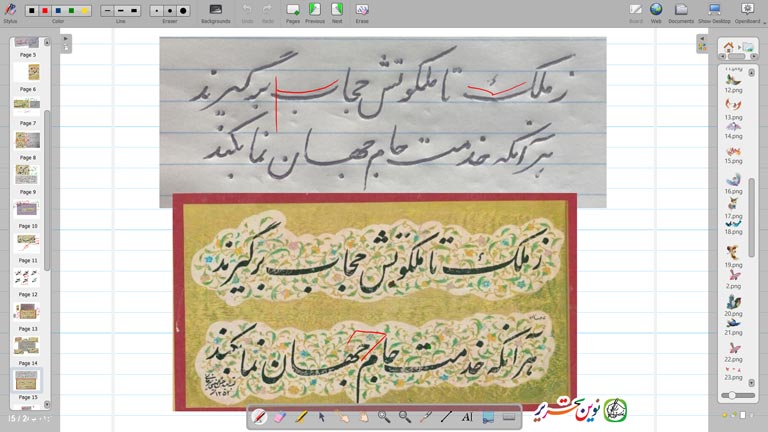Collapse the left page thumbnails panel
The image size is (768, 432).
coord(66,39)
